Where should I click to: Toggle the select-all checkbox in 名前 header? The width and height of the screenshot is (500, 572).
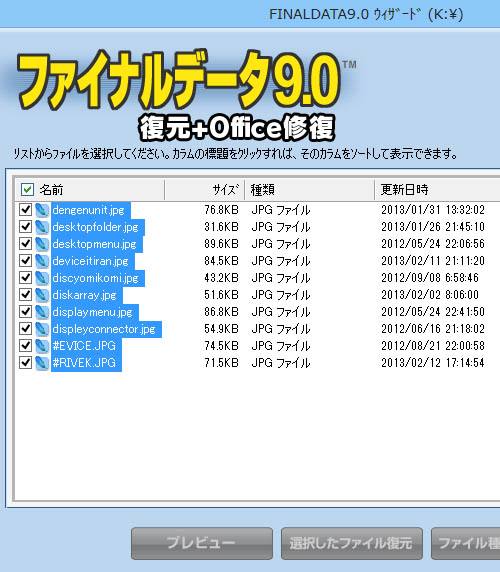click(27, 190)
